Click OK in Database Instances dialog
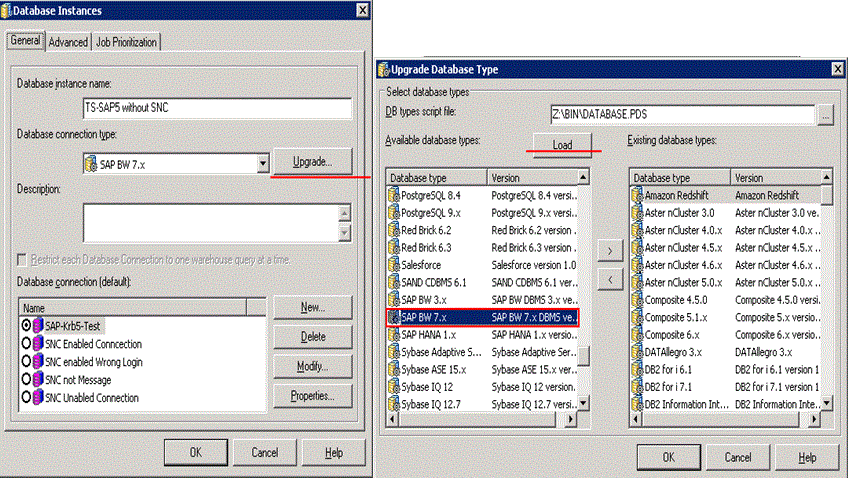 click(196, 452)
